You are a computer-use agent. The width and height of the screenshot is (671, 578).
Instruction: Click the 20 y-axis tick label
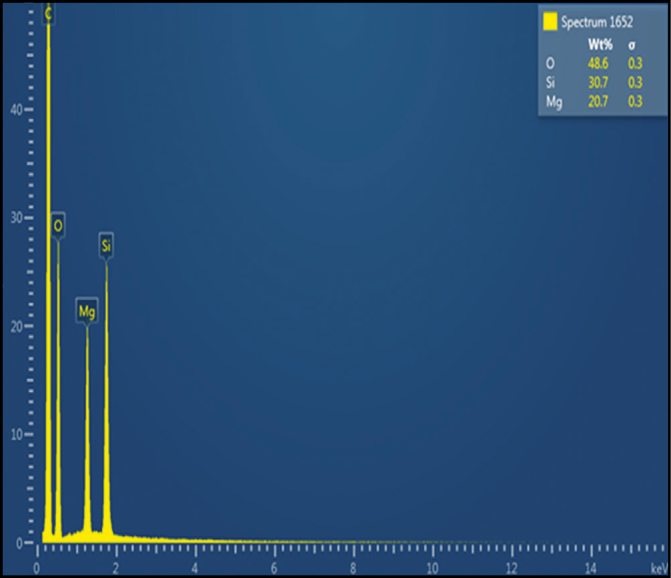16,327
